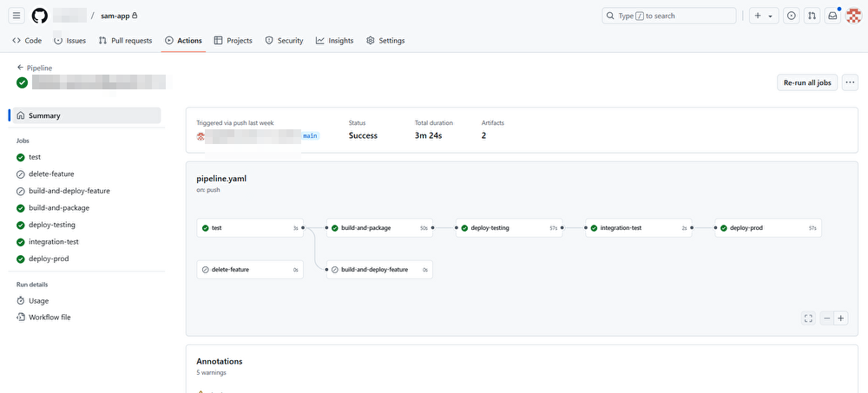This screenshot has height=393, width=868.
Task: Open the user avatar menu
Action: tap(854, 16)
